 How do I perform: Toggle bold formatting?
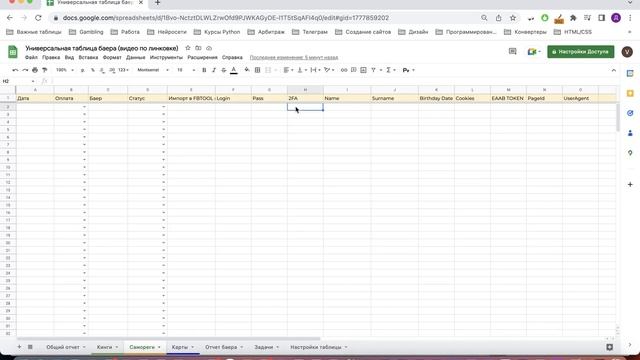[x=204, y=70]
